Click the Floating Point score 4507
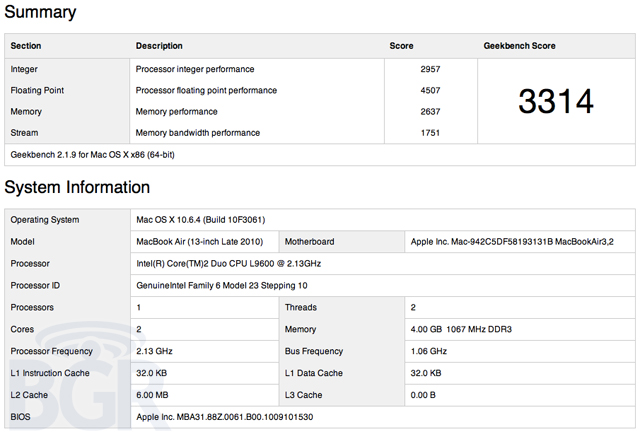 pyautogui.click(x=430, y=90)
